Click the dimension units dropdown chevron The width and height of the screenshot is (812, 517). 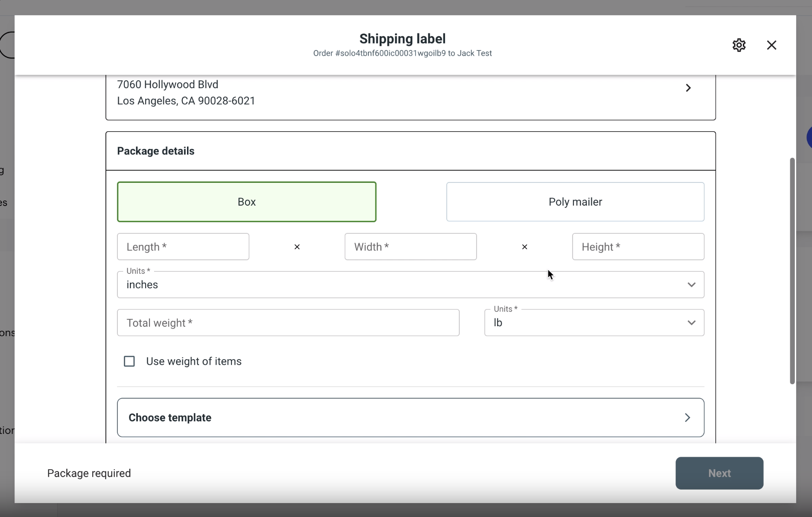tap(691, 284)
